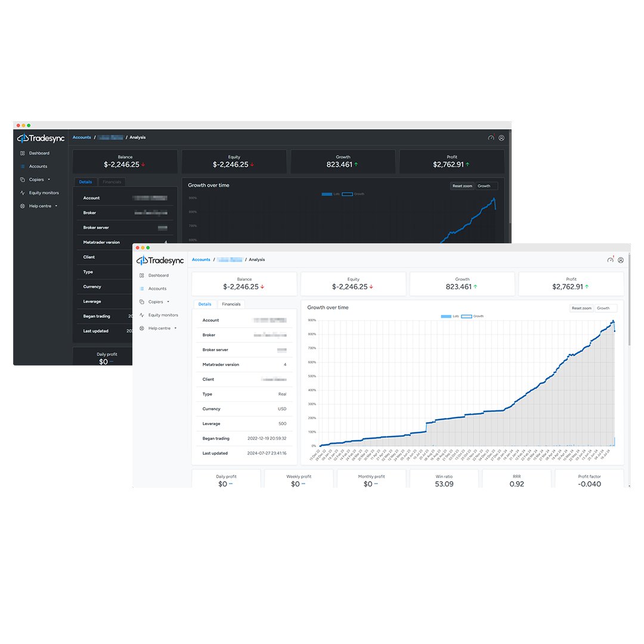The image size is (644, 644).
Task: Toggle Growth legend series in dark window chart
Action: pyautogui.click(x=353, y=194)
